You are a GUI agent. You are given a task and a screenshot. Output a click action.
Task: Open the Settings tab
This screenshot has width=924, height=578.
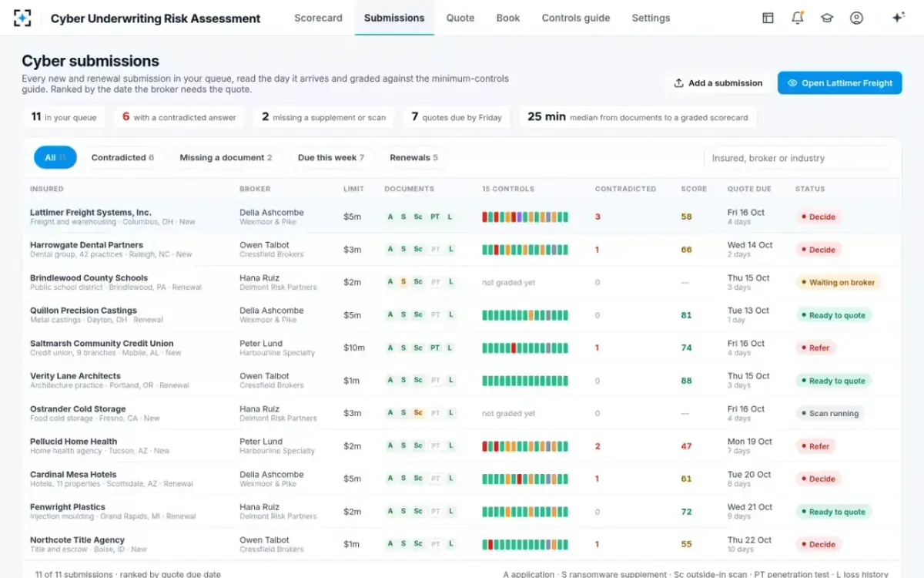click(651, 18)
